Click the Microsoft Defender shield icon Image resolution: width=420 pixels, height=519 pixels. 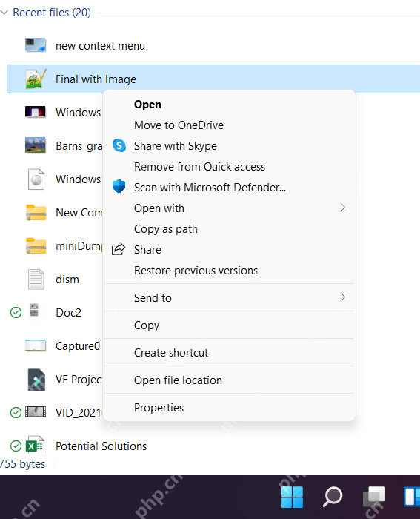pos(119,187)
